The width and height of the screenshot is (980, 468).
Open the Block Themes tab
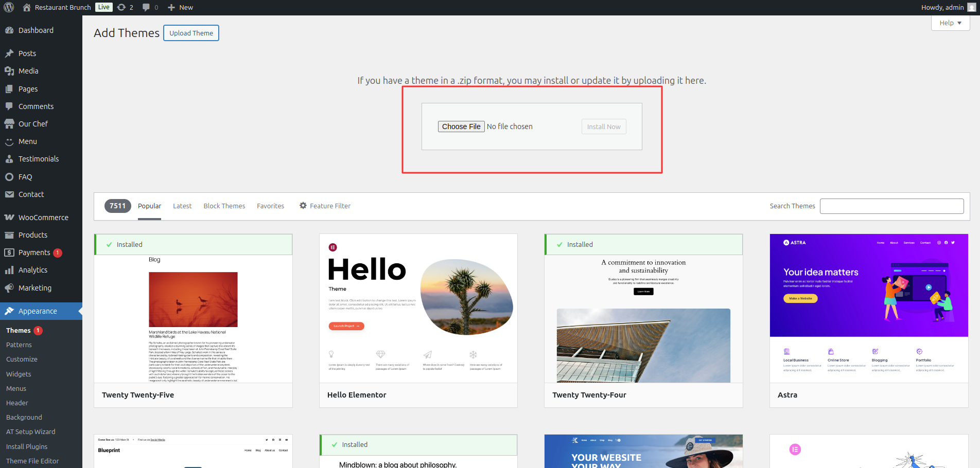click(224, 206)
